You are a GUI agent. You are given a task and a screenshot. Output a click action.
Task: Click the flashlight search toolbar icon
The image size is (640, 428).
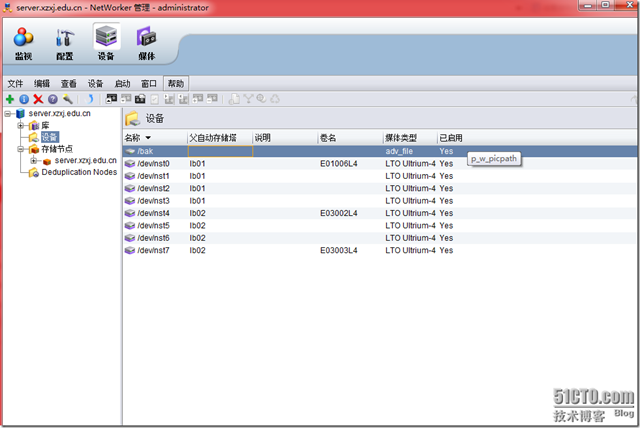coord(68,99)
